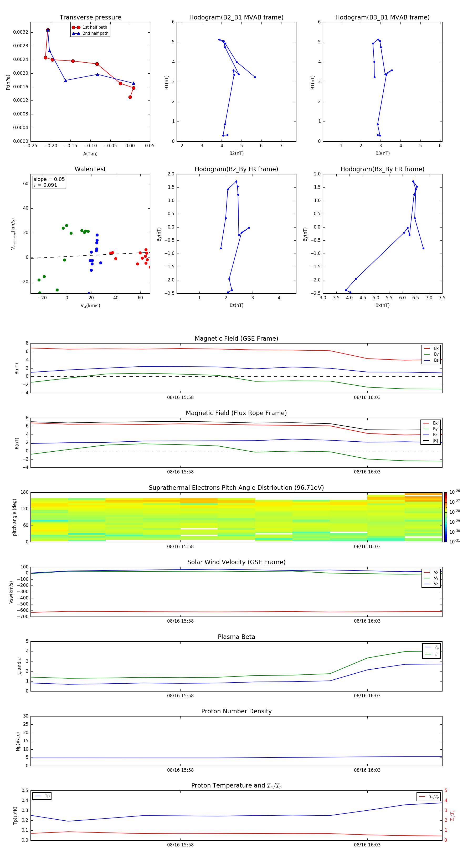Click the "Hodogram(B3_B1 MVAB frame)" title

[382, 18]
